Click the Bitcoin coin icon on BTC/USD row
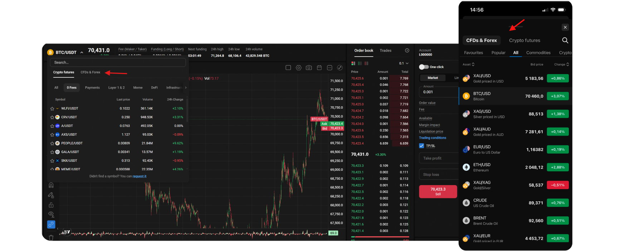 [x=466, y=96]
